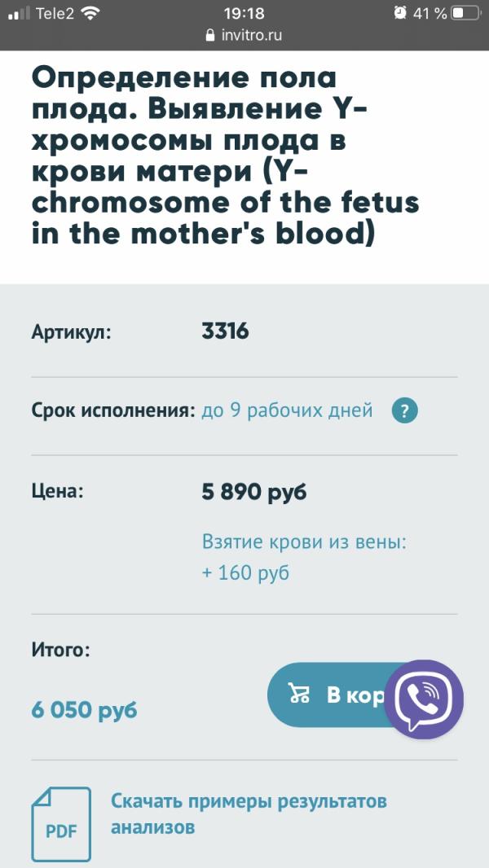Image resolution: width=489 pixels, height=868 pixels.
Task: Tap the alarm clock status icon
Action: tap(399, 13)
